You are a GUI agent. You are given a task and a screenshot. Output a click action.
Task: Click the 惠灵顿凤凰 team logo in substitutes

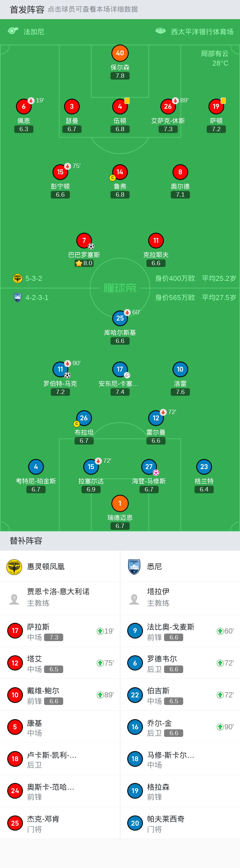pos(14,567)
